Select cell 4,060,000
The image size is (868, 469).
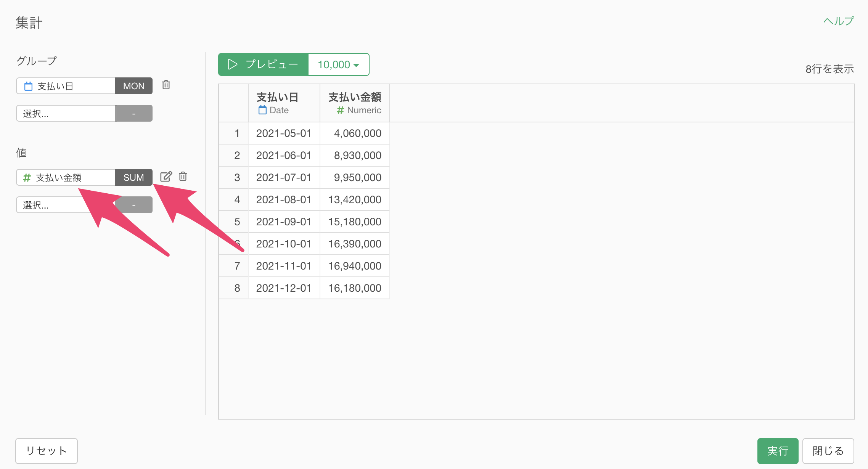355,133
